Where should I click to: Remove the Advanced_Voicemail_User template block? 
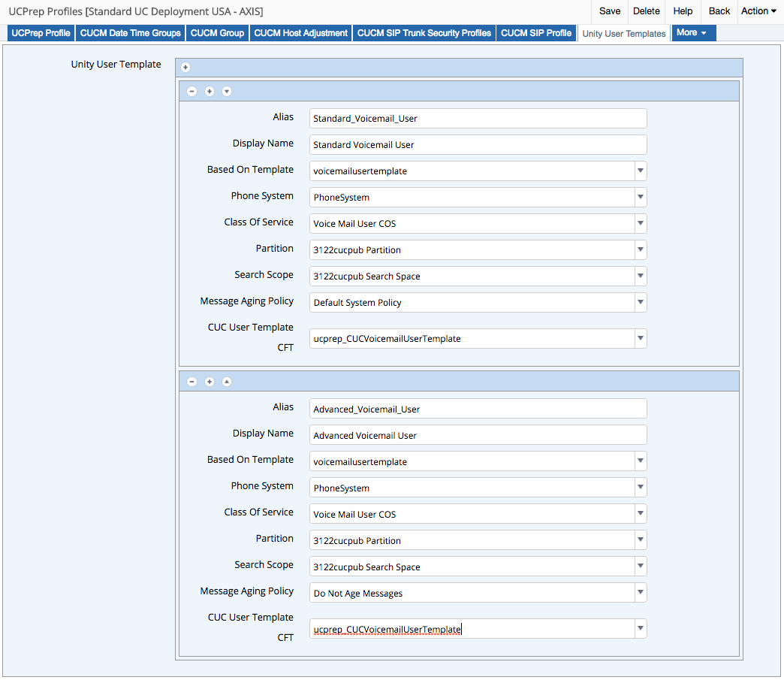(x=192, y=382)
